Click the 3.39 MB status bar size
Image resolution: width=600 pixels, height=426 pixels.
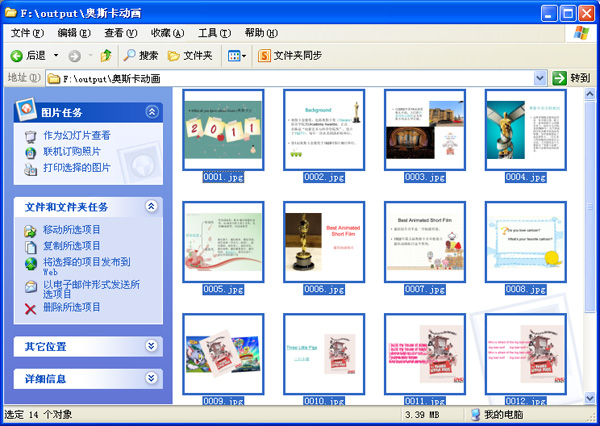coord(421,415)
